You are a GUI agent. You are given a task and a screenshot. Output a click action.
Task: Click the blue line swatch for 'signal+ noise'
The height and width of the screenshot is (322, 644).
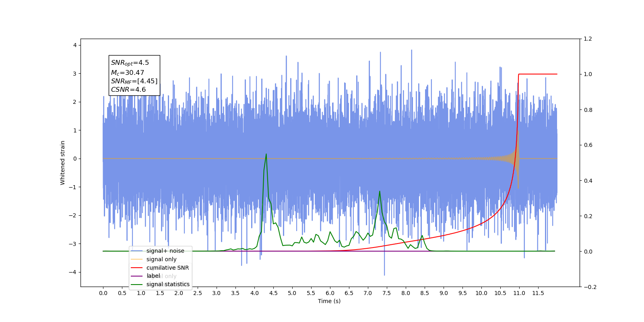(x=137, y=251)
